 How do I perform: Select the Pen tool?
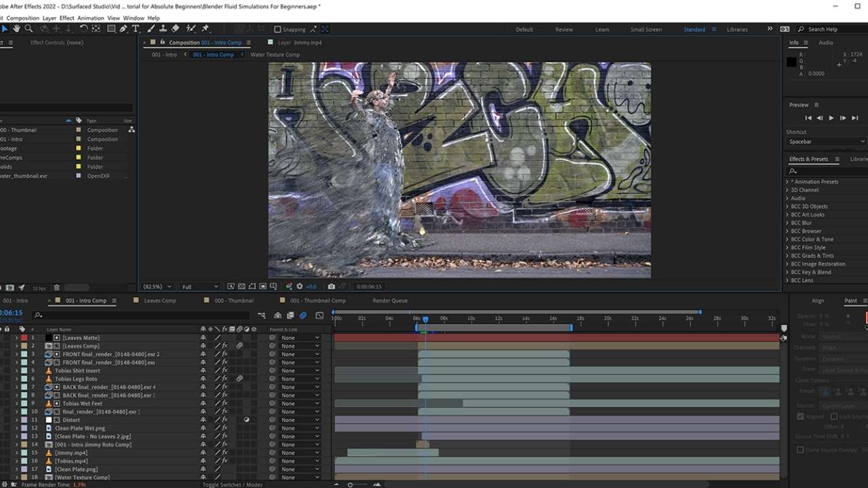(x=123, y=28)
